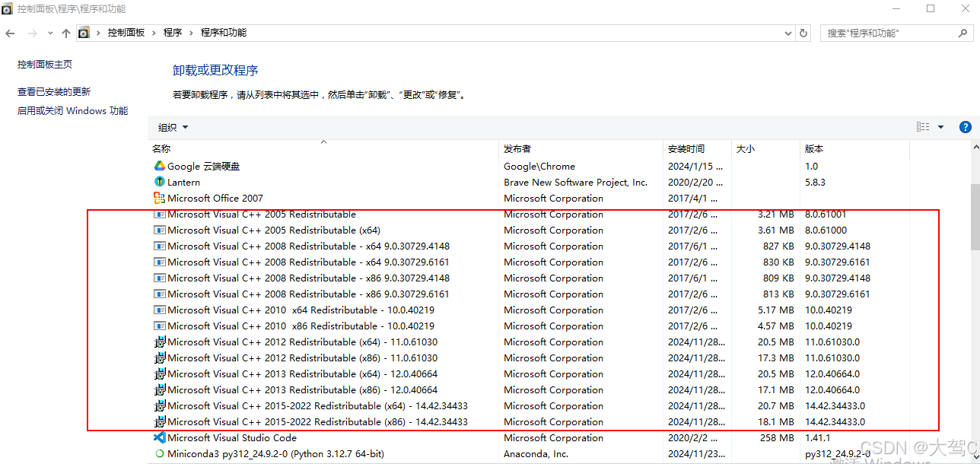The image size is (980, 464).
Task: Click the forward navigation arrow
Action: coord(32,33)
